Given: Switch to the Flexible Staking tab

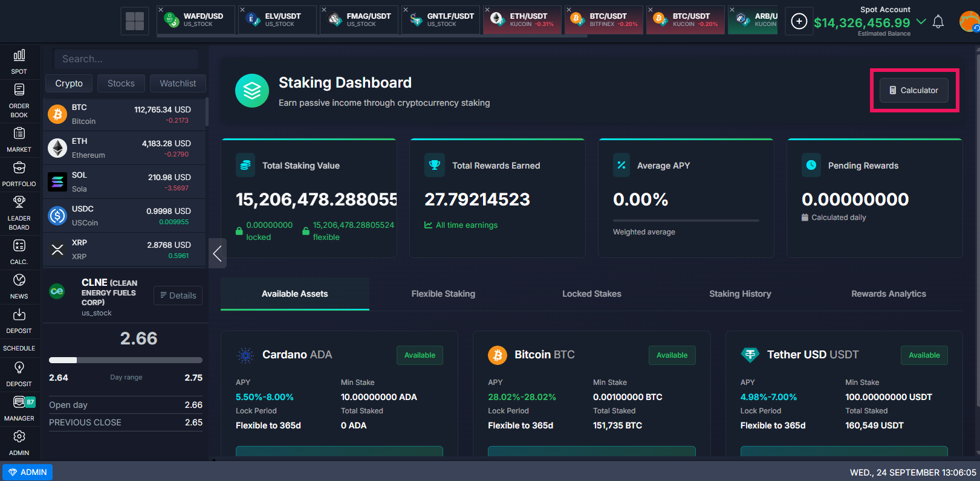Looking at the screenshot, I should pos(443,294).
